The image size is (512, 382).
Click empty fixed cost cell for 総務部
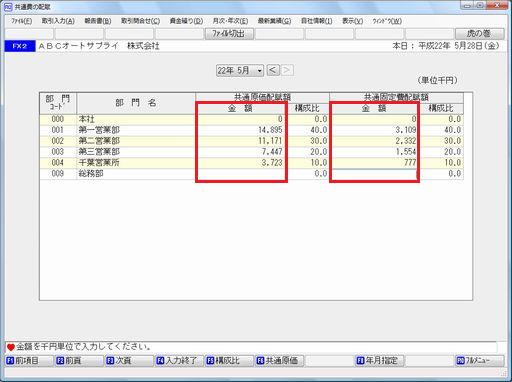[374, 174]
